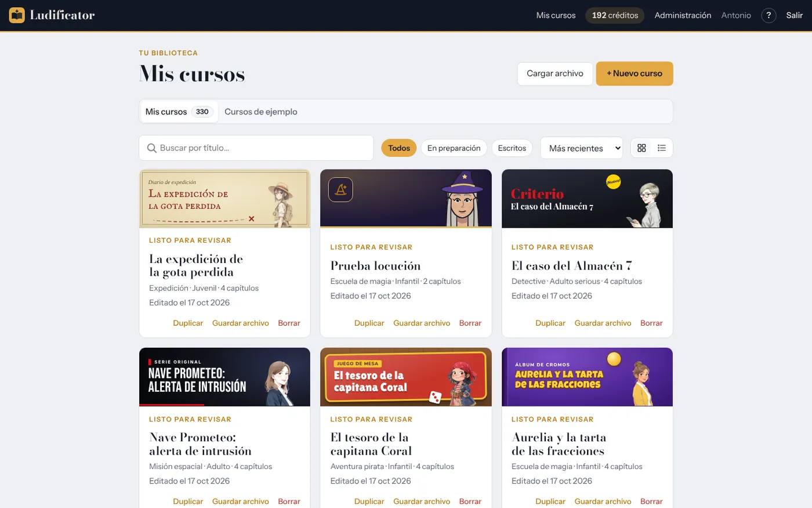The image size is (812, 508).
Task: Save archive for Prueba locución
Action: click(x=422, y=323)
